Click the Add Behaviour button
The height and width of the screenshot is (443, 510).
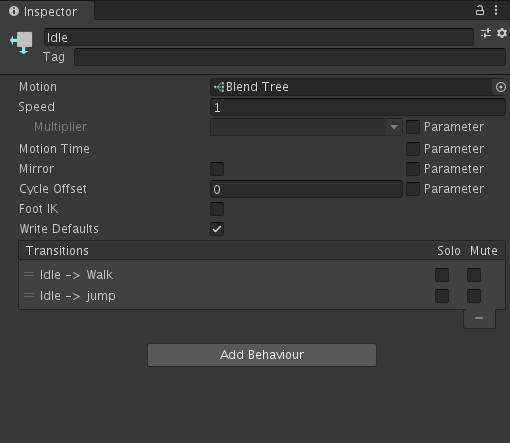coord(262,355)
